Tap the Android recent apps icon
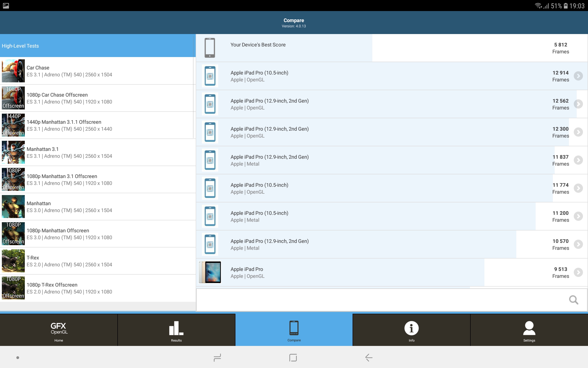The width and height of the screenshot is (588, 368). click(217, 357)
